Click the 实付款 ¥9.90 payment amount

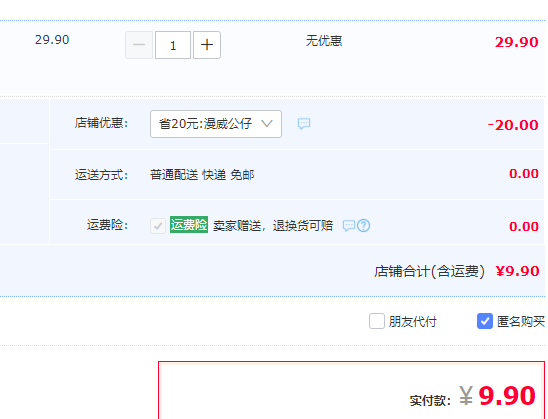(x=497, y=396)
